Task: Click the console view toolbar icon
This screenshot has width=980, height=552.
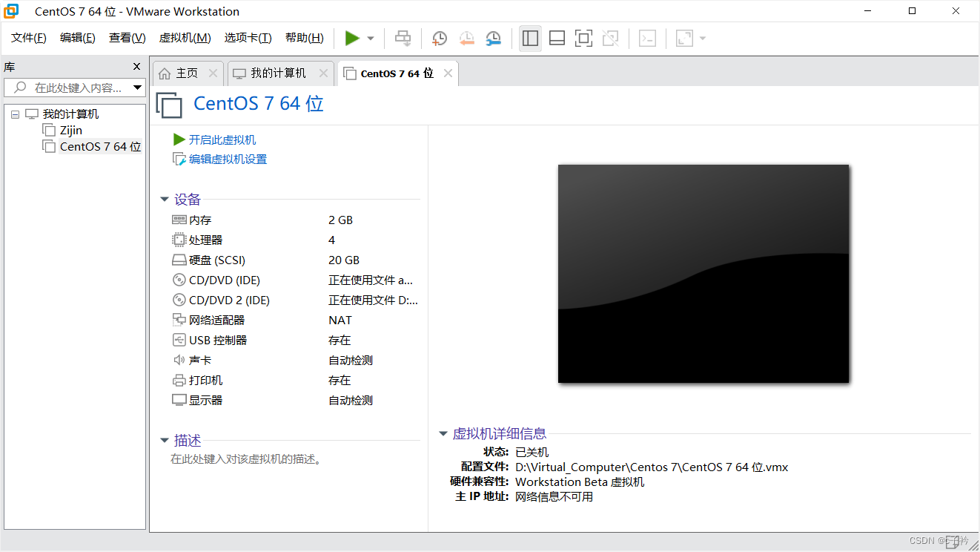Action: [x=647, y=38]
